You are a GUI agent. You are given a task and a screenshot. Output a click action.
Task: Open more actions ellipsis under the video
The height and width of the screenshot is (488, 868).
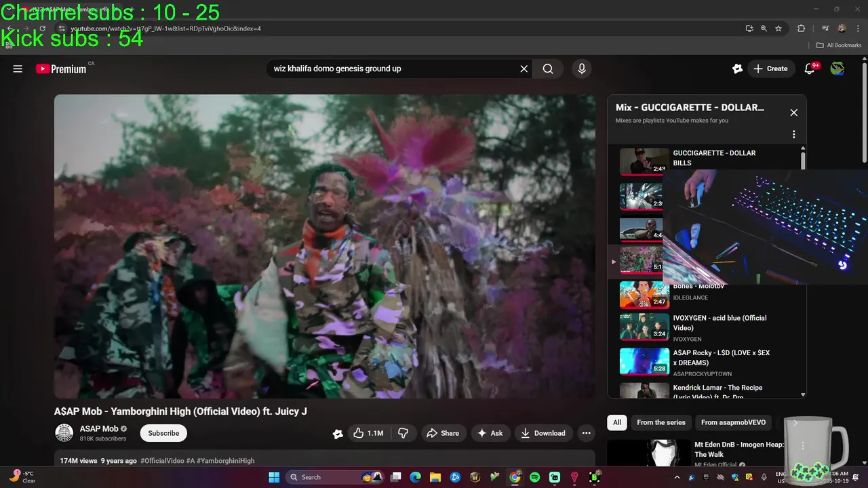pyautogui.click(x=586, y=433)
